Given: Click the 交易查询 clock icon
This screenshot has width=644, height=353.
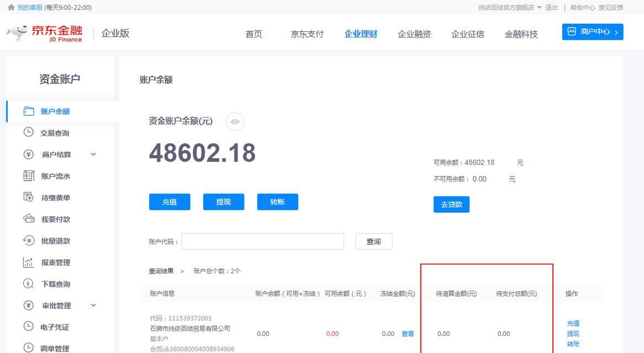Looking at the screenshot, I should 28,132.
